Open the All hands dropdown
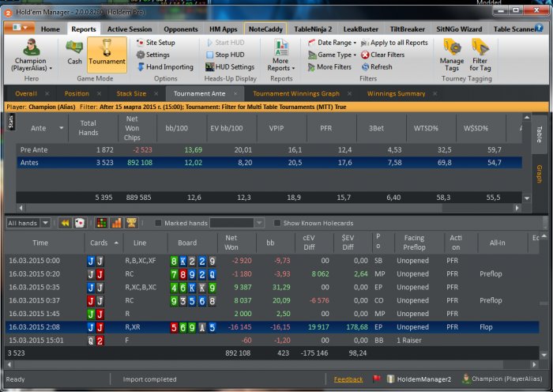The width and height of the screenshot is (553, 392). [28, 223]
